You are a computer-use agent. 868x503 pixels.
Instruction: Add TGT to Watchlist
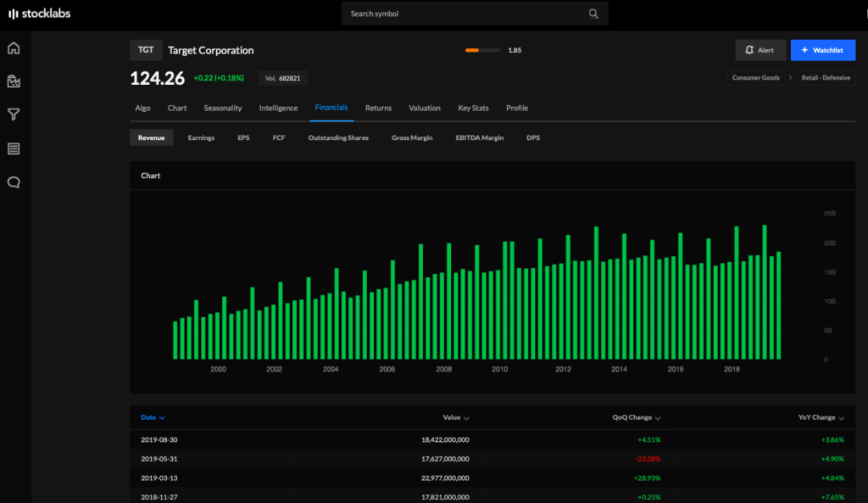(822, 50)
